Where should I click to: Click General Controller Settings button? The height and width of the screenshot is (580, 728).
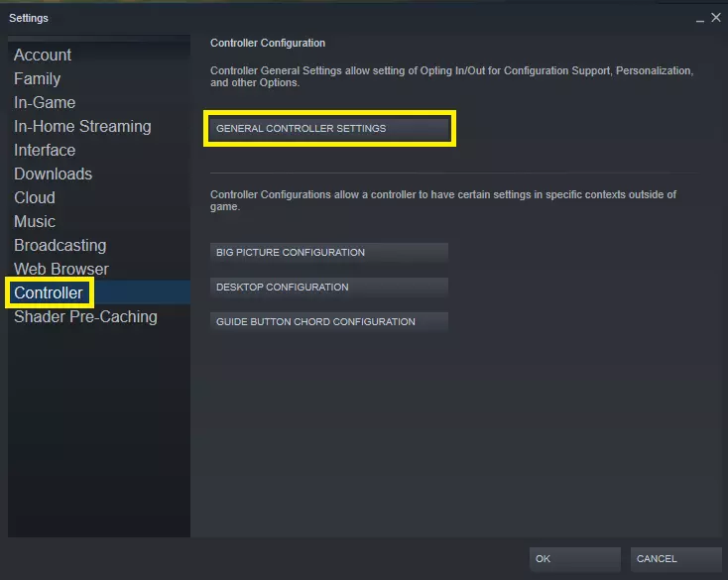[328, 129]
